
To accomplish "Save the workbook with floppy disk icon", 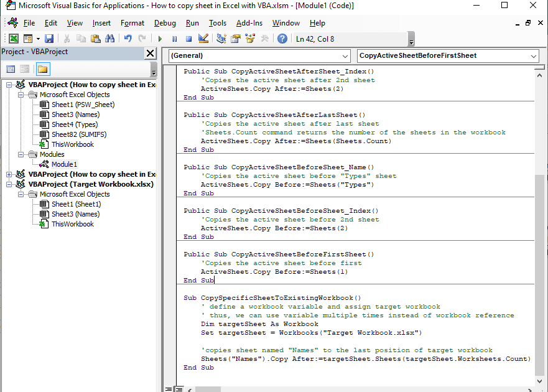I will point(49,39).
